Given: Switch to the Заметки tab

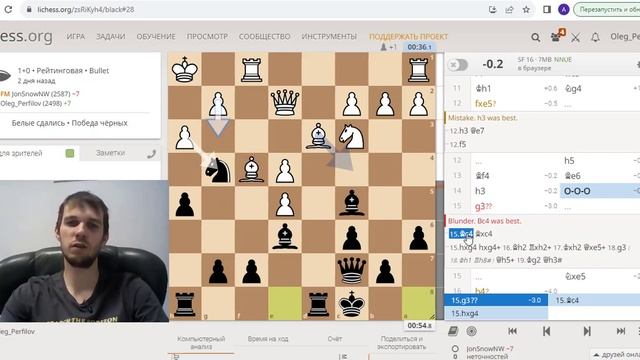Looking at the screenshot, I should click(x=110, y=153).
